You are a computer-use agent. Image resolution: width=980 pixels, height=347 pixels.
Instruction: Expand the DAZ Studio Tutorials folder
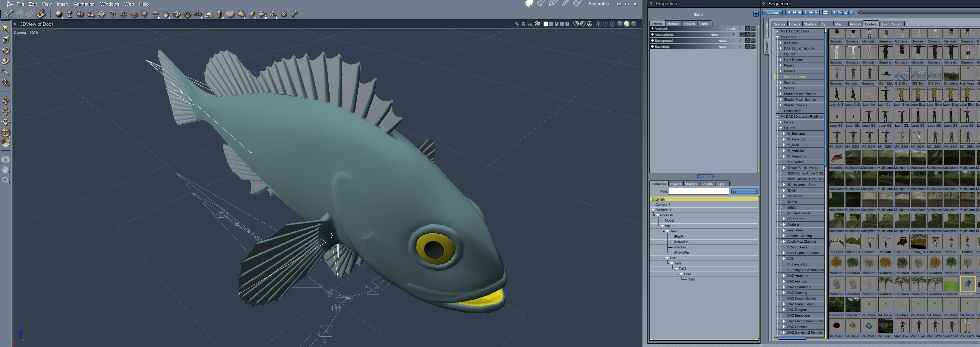pyautogui.click(x=781, y=48)
